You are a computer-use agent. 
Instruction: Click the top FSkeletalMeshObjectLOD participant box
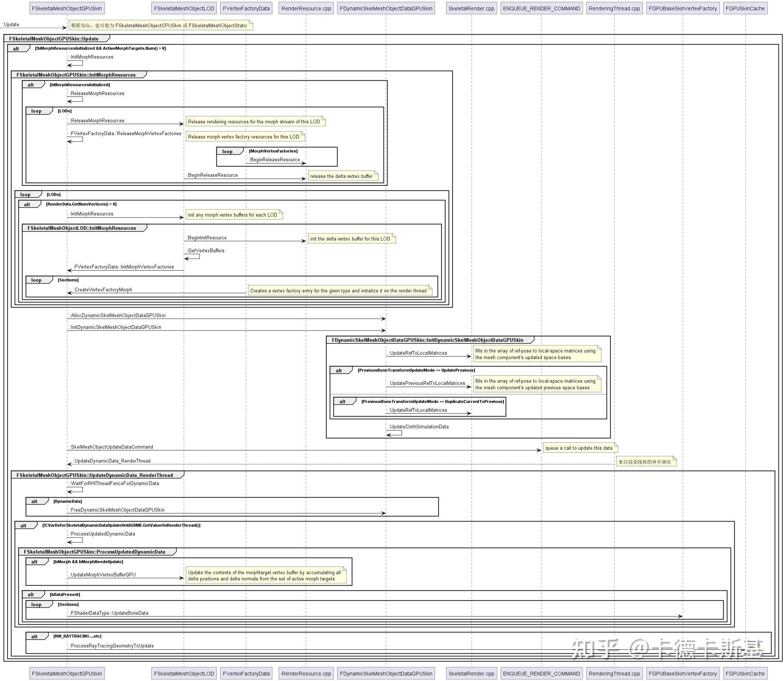tap(184, 8)
